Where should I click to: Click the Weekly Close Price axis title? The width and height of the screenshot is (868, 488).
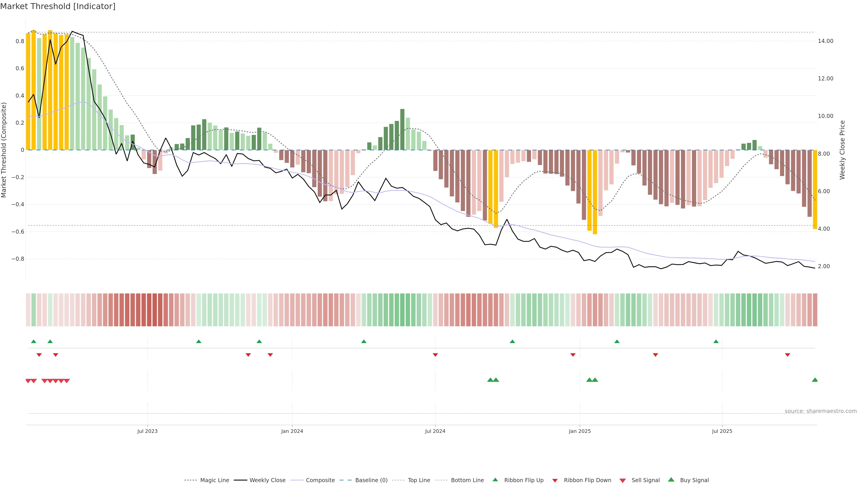(x=842, y=150)
